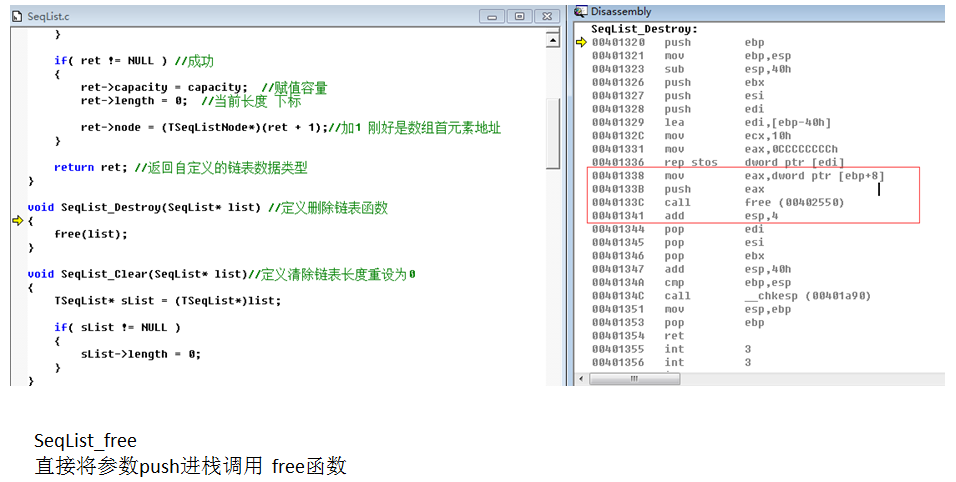956x482 pixels.
Task: Click disassembly row 00401344 pop edi
Action: point(678,230)
